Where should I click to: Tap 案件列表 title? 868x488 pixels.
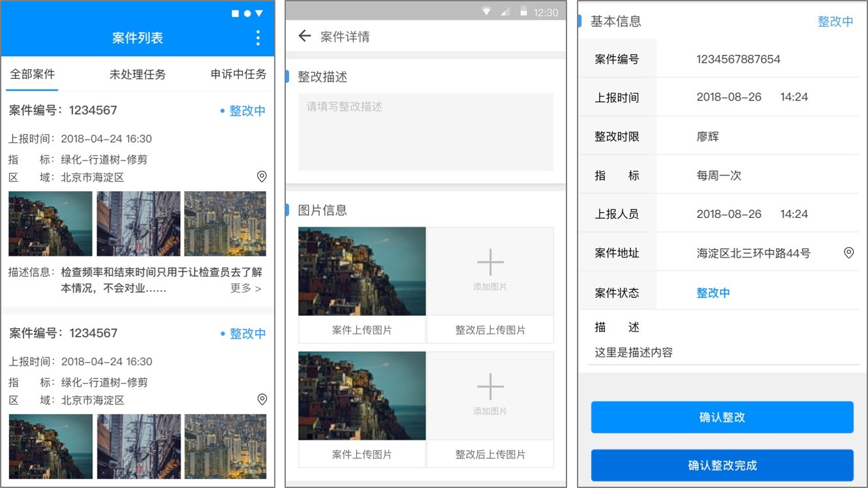[x=138, y=38]
